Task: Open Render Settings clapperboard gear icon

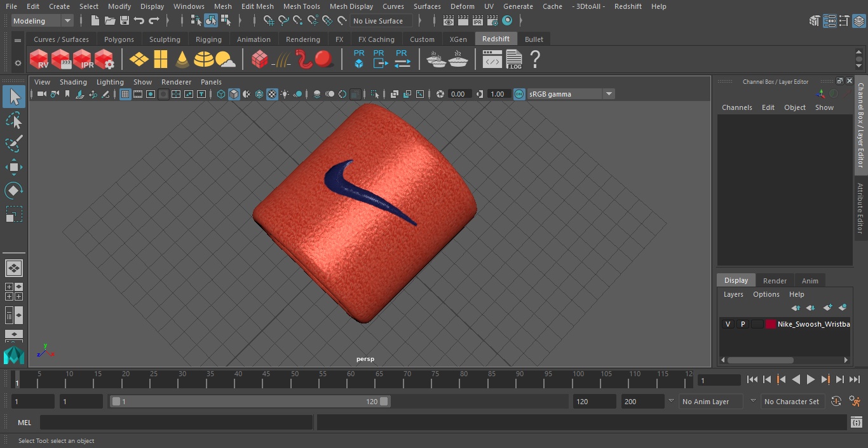Action: 492,21
